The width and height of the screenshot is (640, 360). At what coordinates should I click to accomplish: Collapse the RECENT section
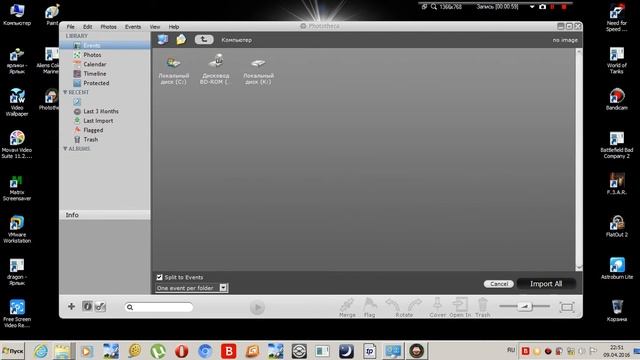65,92
